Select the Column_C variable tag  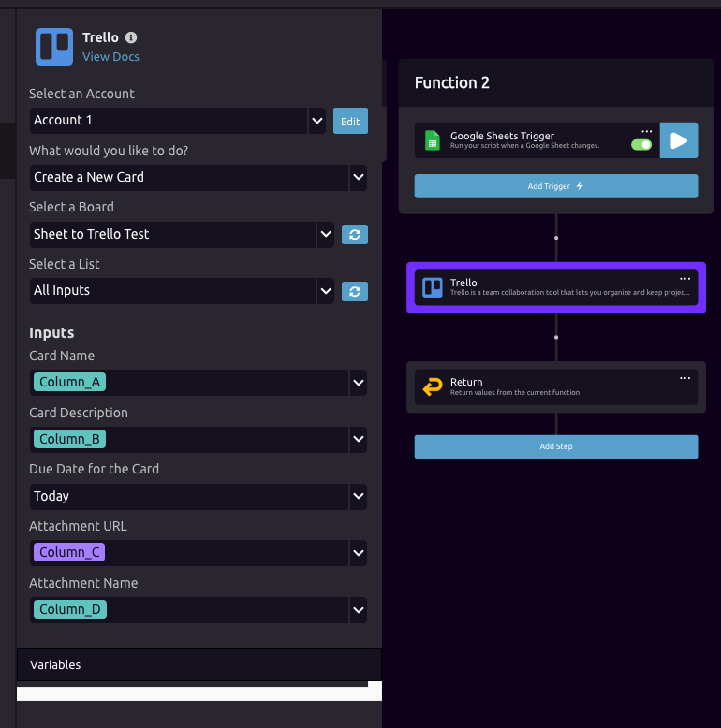pos(69,552)
